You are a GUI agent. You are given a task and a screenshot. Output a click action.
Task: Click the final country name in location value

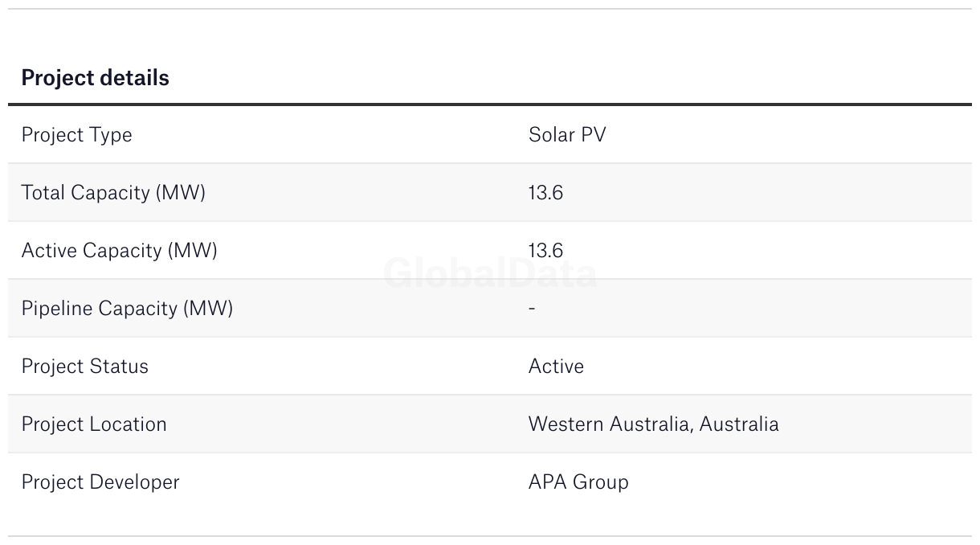(739, 424)
